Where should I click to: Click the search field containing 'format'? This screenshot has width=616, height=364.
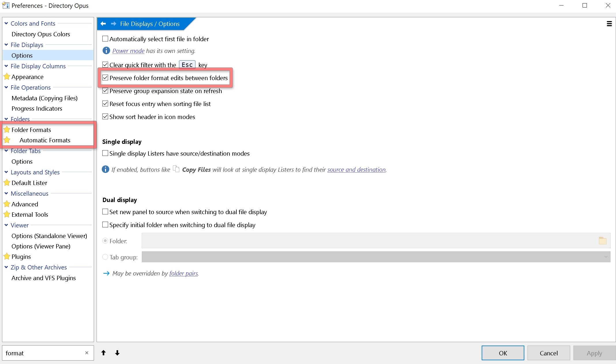[x=43, y=353]
